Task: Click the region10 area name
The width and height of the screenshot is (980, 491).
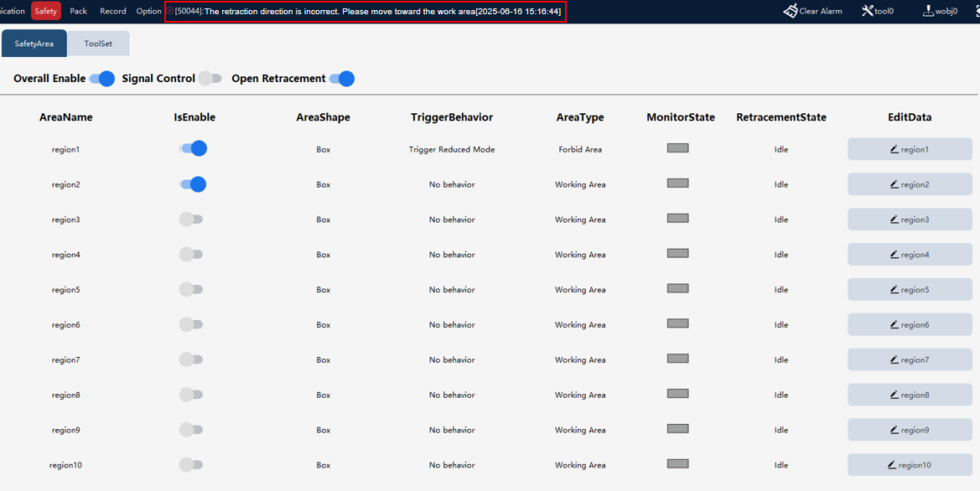Action: point(65,465)
